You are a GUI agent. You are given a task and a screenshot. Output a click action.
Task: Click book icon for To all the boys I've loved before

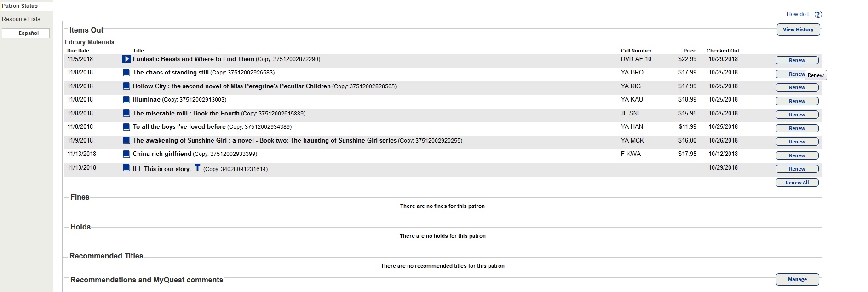click(x=126, y=127)
